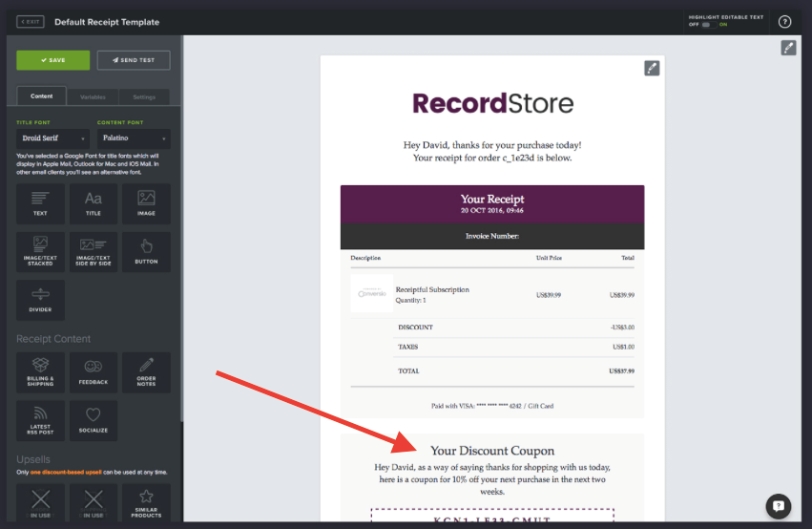Click the email body color picker icon
The height and width of the screenshot is (529, 812).
[652, 68]
